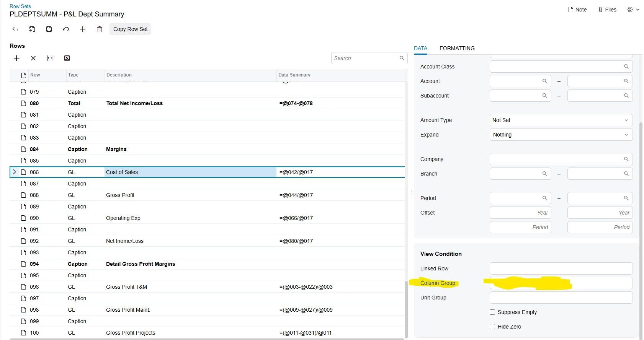Follow the Row Sets breadcrumb link
The image size is (644, 340).
20,6
